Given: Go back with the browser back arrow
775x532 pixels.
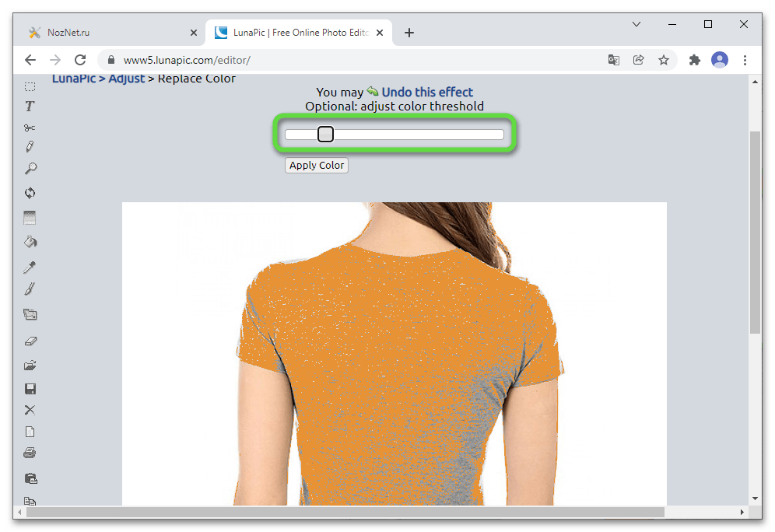Looking at the screenshot, I should (x=30, y=60).
